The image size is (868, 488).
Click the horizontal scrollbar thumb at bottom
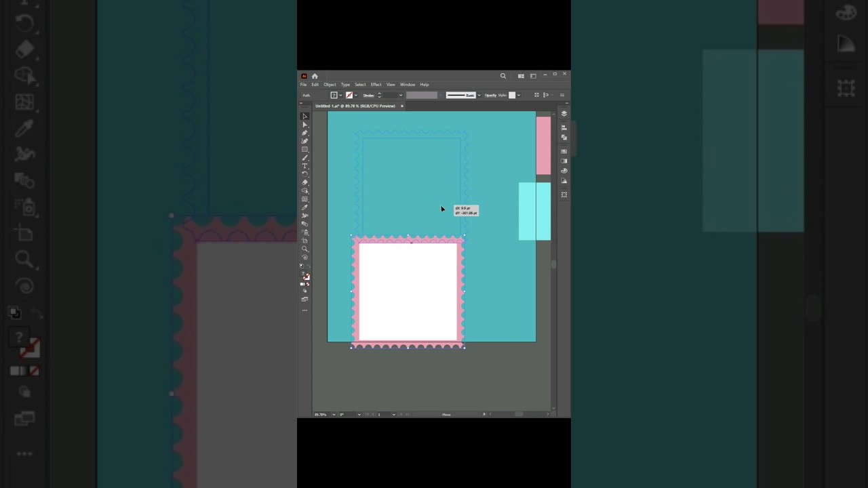click(x=519, y=414)
